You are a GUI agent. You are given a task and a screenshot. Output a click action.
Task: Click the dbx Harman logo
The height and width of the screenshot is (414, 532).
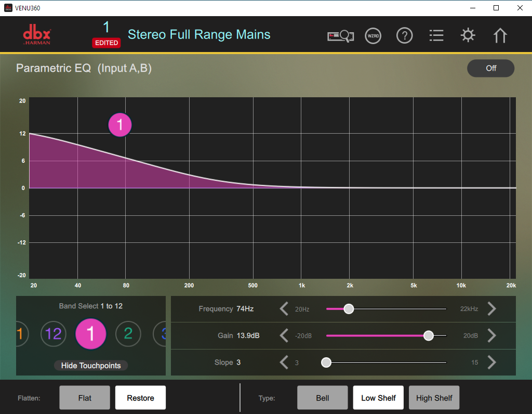pos(37,35)
